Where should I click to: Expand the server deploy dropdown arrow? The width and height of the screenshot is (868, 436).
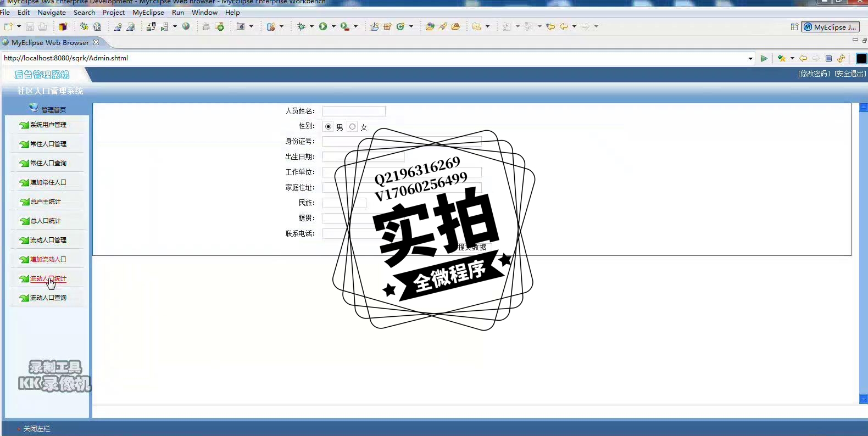[x=175, y=26]
